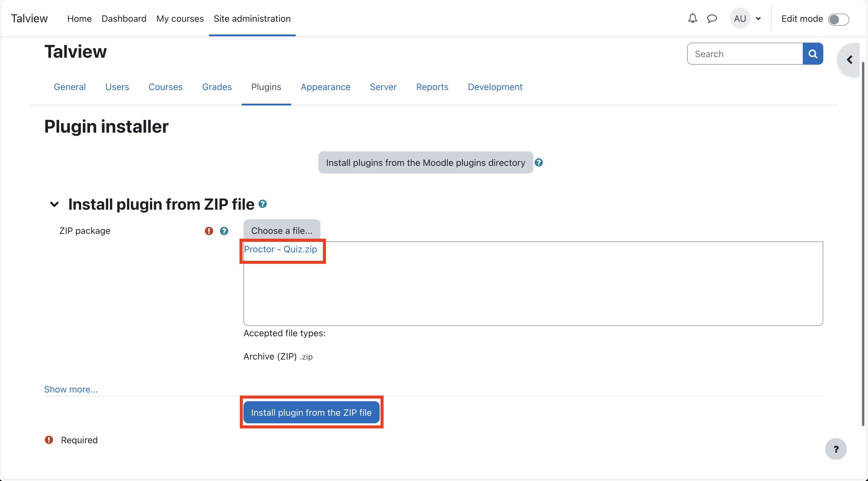Open the Proctor - Quiz.zip file link
The height and width of the screenshot is (481, 868).
(280, 249)
